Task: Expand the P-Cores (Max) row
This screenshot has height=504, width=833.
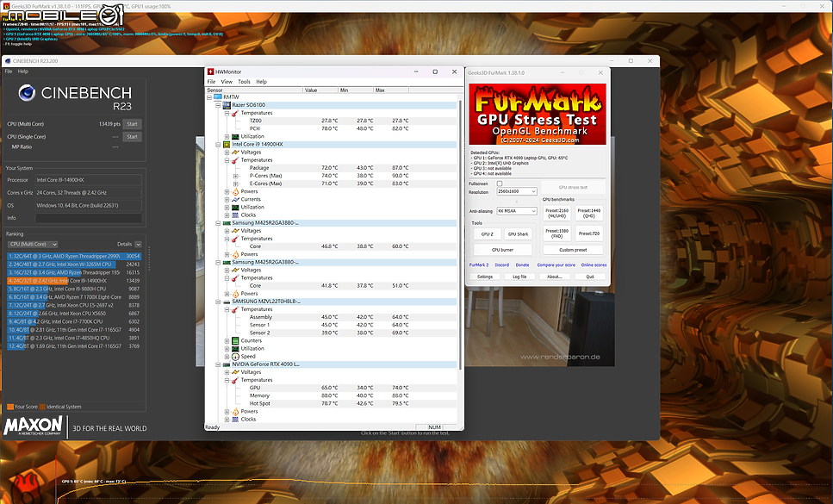Action: coord(236,176)
